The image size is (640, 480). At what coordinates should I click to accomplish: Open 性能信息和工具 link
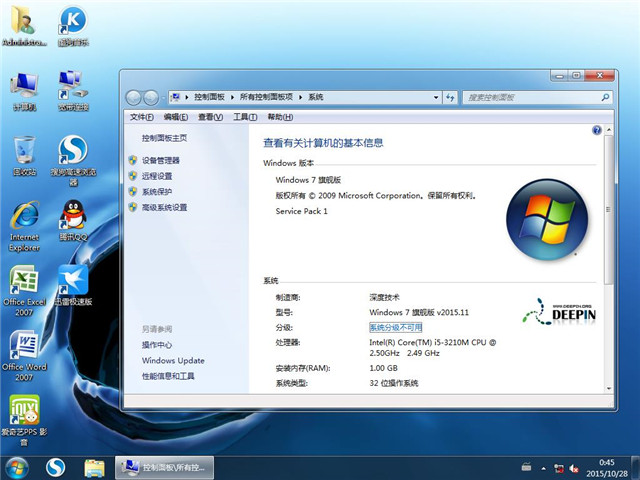tap(168, 376)
